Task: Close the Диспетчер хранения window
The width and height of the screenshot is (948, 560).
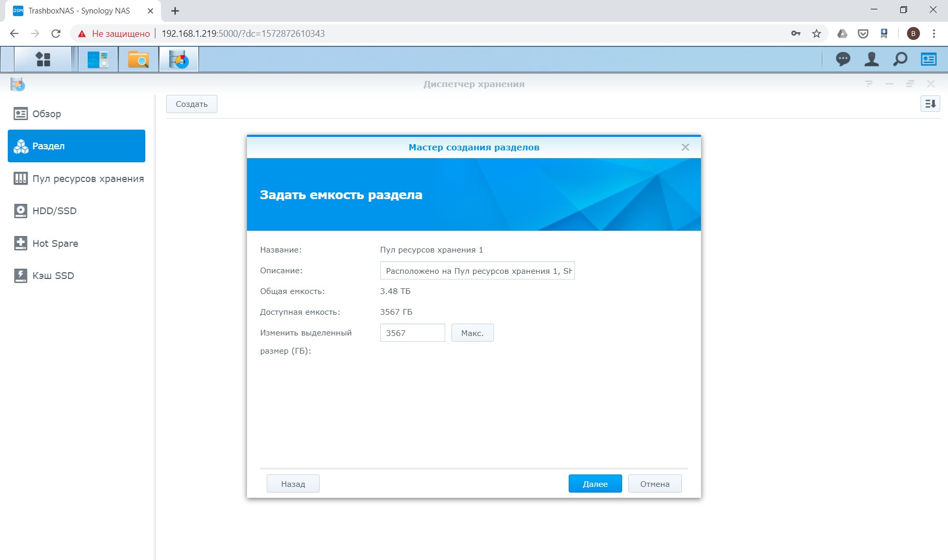Action: 931,84
